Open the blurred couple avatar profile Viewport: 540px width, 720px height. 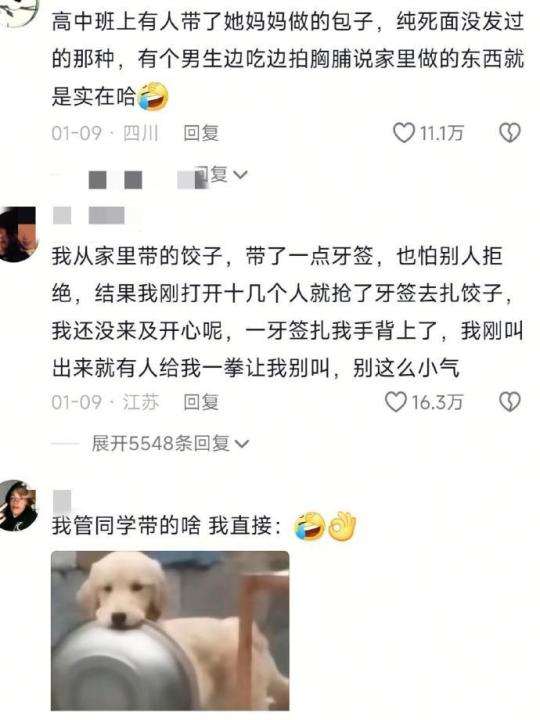[17, 234]
